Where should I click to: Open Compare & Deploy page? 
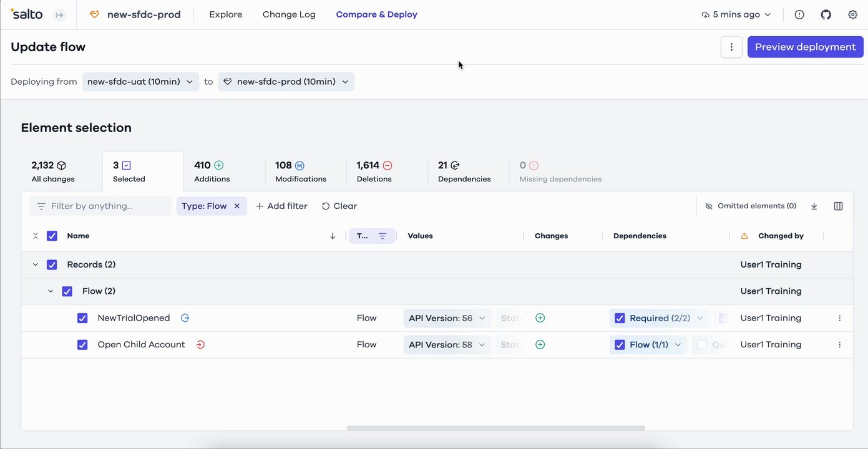point(377,14)
